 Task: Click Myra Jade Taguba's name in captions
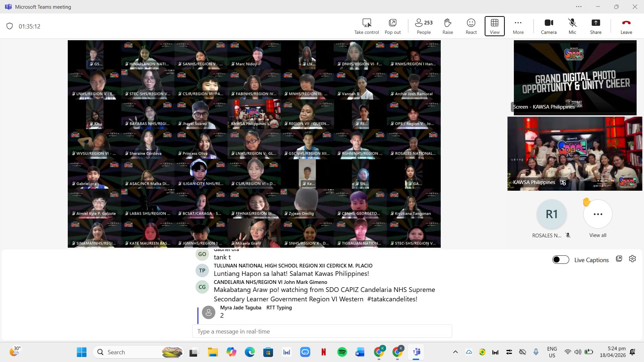pos(240,308)
